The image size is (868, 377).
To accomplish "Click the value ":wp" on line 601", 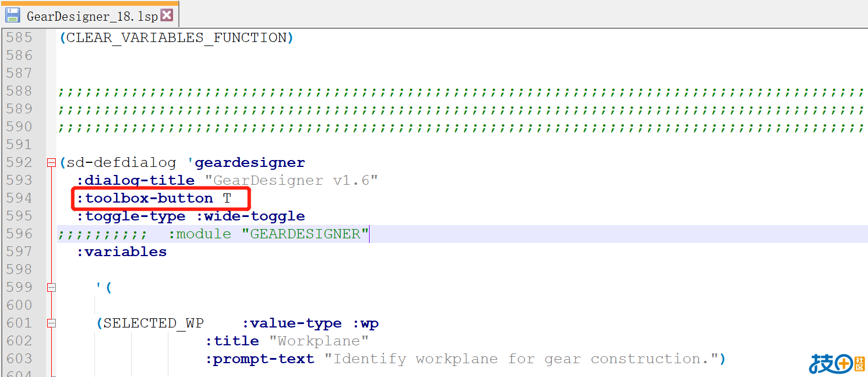I will (365, 323).
